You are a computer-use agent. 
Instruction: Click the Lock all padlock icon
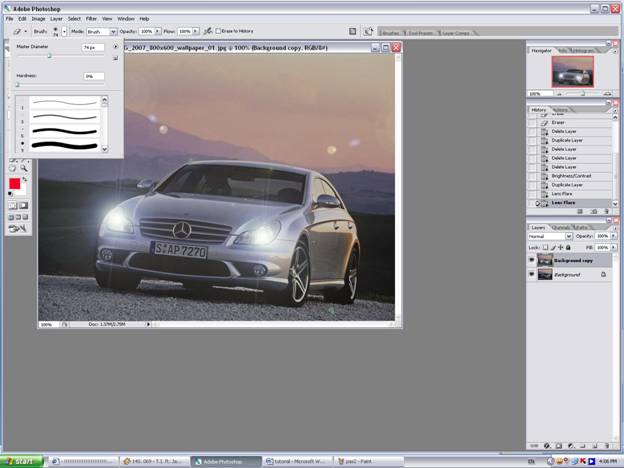tap(570, 246)
